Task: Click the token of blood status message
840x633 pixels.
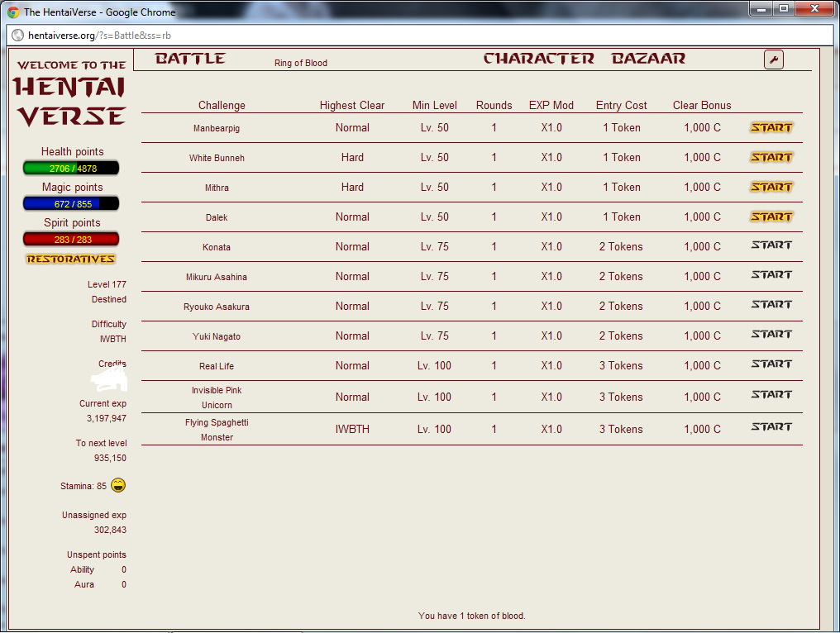Action: tap(472, 616)
